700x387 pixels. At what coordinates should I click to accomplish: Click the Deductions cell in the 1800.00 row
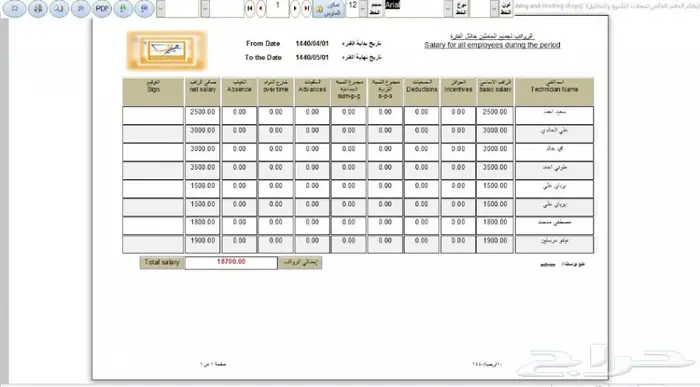[x=421, y=225]
